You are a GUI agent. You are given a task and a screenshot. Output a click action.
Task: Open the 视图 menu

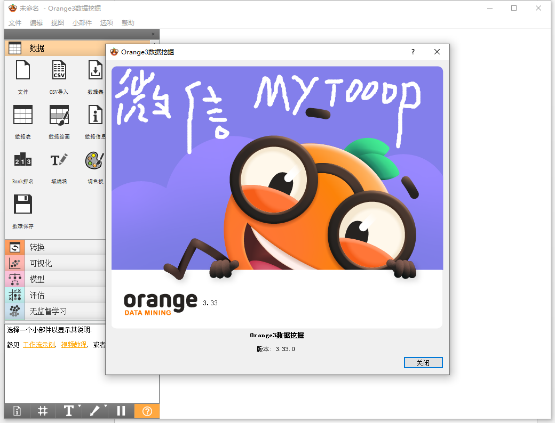[57, 23]
